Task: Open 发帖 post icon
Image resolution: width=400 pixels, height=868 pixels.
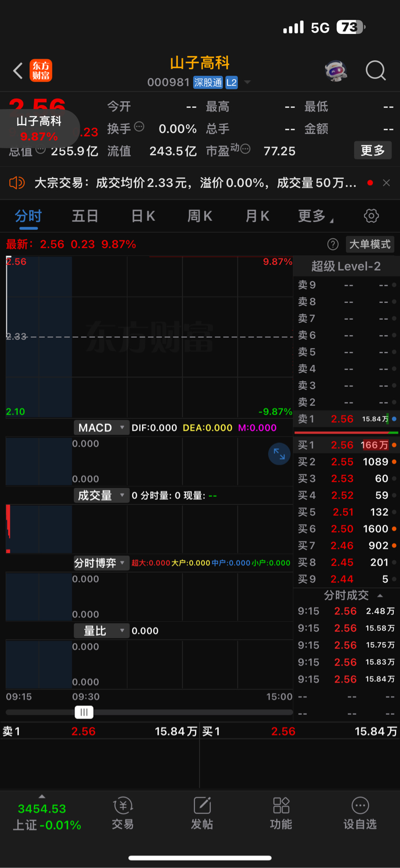Action: [202, 813]
